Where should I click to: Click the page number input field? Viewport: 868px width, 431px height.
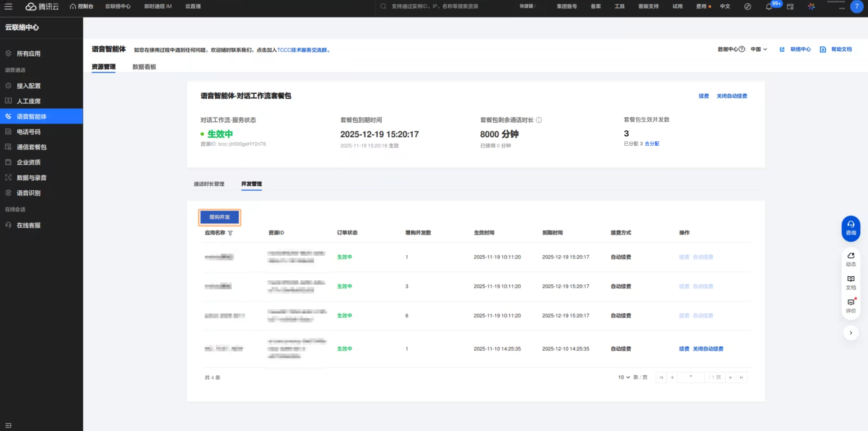click(x=691, y=377)
